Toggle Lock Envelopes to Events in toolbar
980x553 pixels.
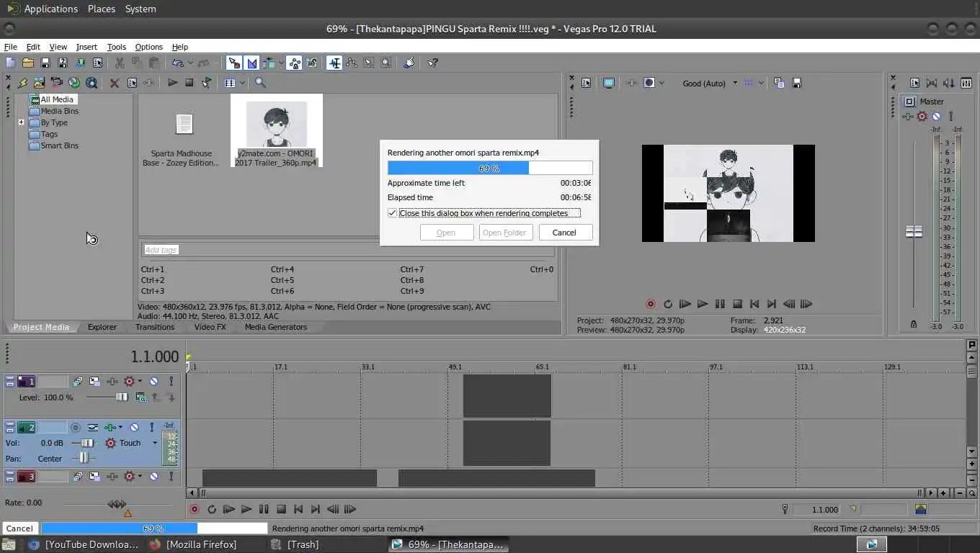tap(294, 63)
